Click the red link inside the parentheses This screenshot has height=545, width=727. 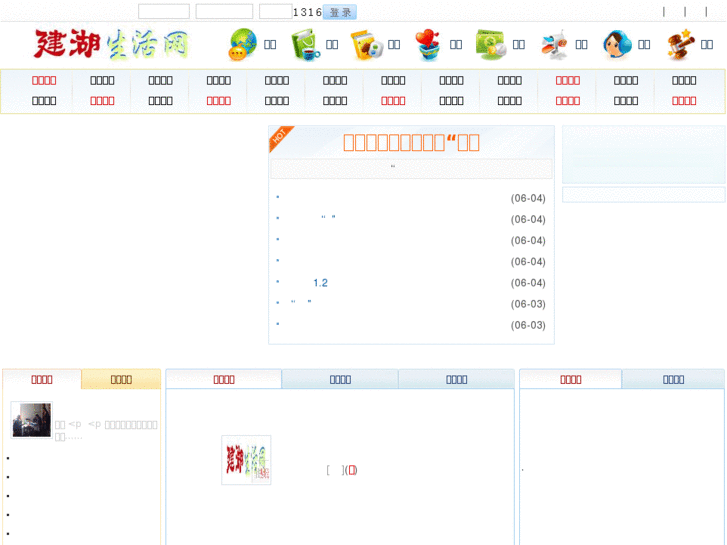point(352,470)
